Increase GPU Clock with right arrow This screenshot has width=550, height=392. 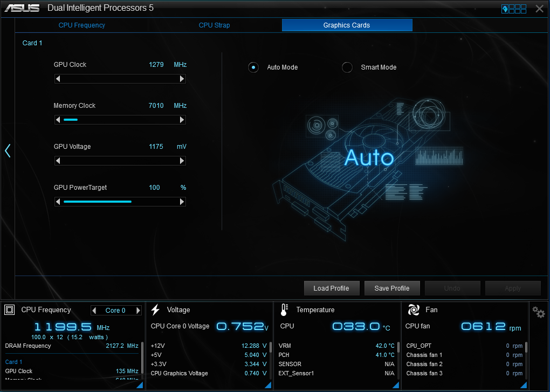pos(182,79)
